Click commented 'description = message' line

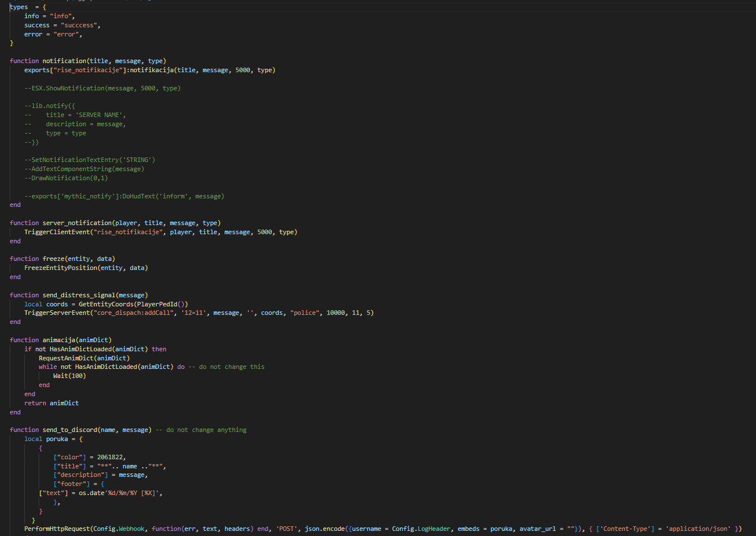[x=75, y=124]
